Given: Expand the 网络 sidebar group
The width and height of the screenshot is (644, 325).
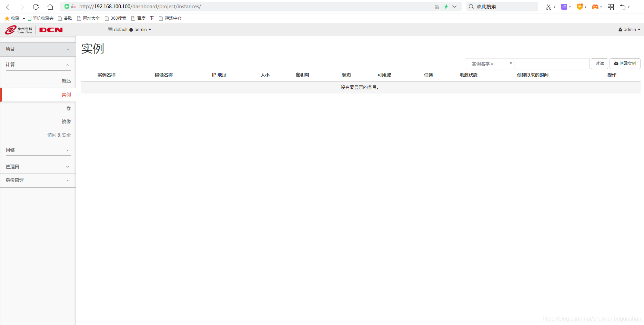Looking at the screenshot, I should click(x=38, y=150).
